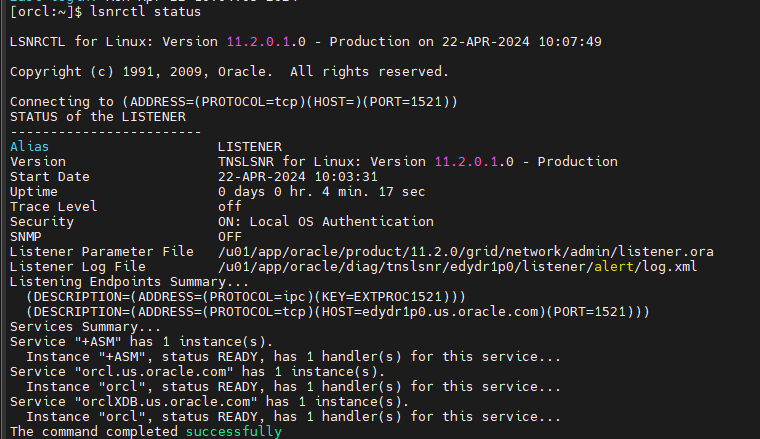
Task: Click Service "orcl.us.oracle.com" line
Action: point(197,372)
